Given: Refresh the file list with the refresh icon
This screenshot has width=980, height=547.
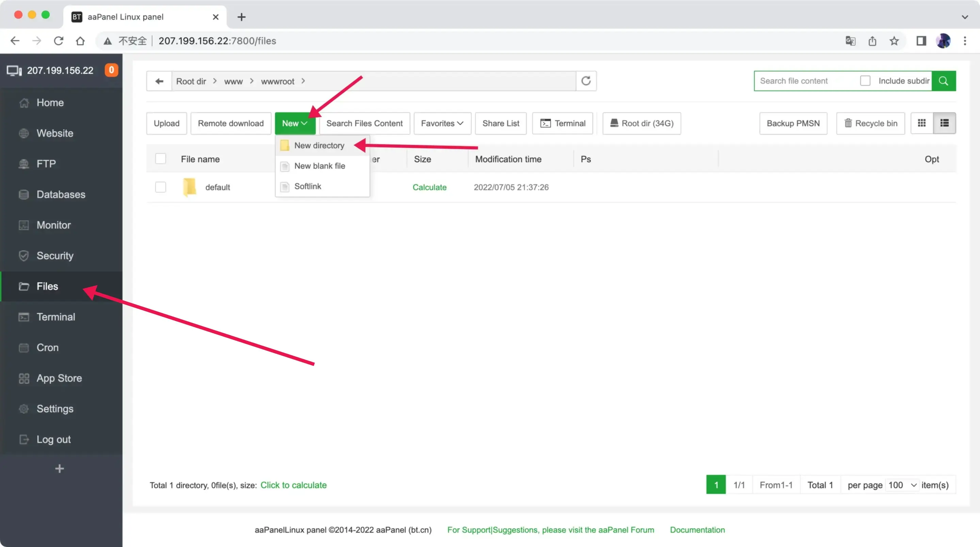Looking at the screenshot, I should pyautogui.click(x=586, y=81).
